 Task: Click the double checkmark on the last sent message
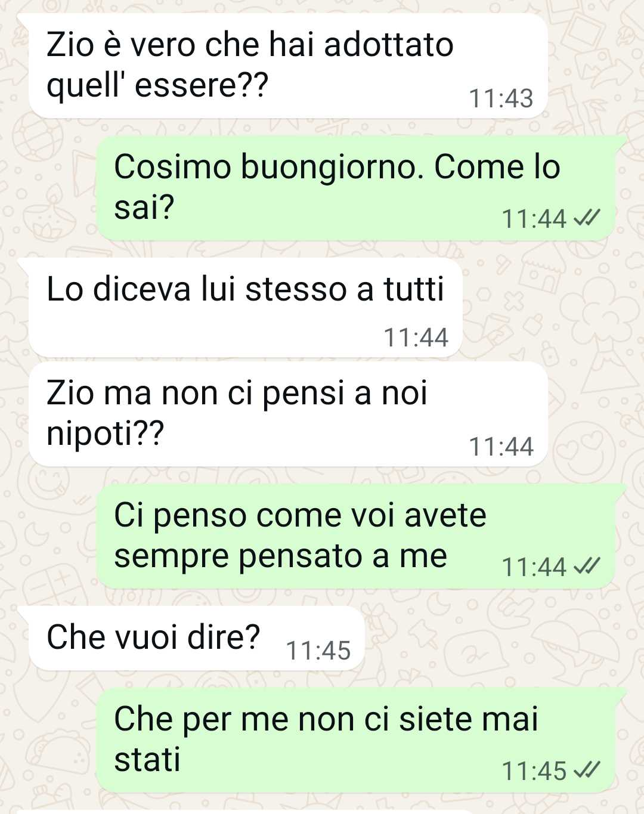(587, 770)
